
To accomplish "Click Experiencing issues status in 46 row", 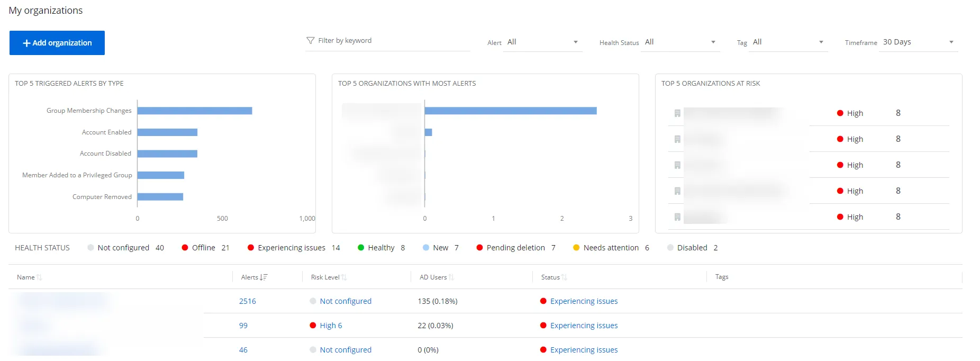I will [x=584, y=350].
